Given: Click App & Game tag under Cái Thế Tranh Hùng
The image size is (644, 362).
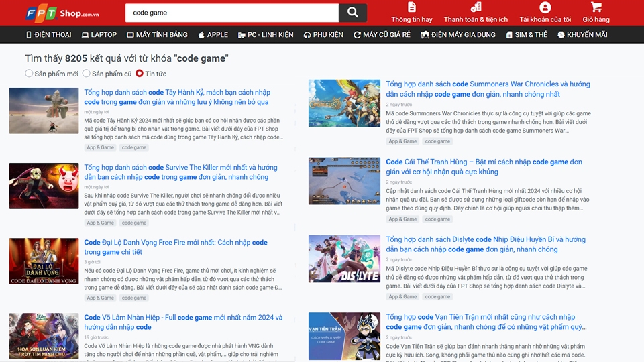Looking at the screenshot, I should 402,219.
